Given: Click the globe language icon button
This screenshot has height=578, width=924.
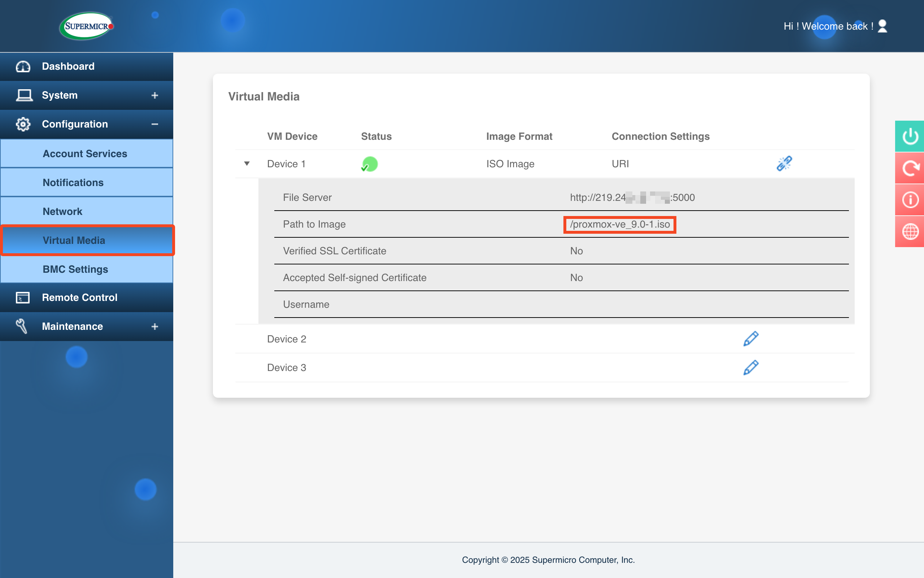Looking at the screenshot, I should [x=910, y=231].
